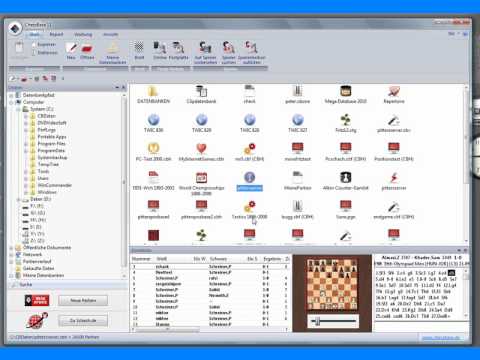The width and height of the screenshot is (480, 360).
Task: Expand the Windows folder node
Action: click(x=26, y=192)
